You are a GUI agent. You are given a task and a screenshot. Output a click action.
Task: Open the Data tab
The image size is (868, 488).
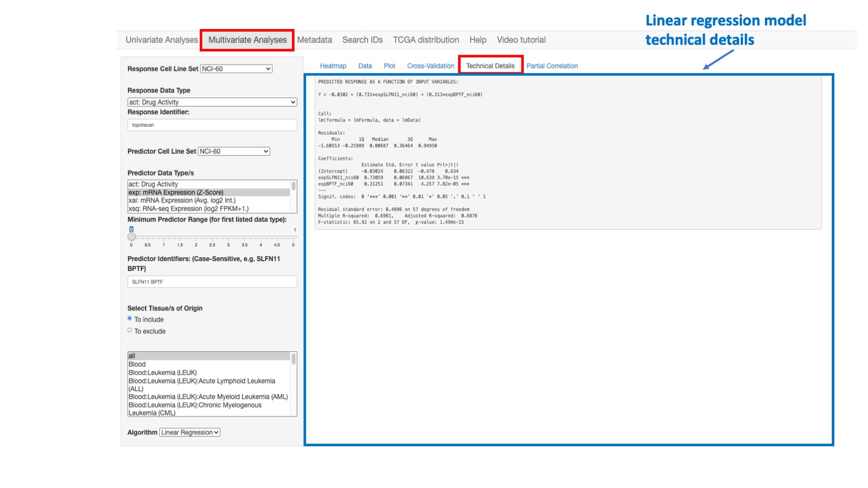click(x=365, y=66)
